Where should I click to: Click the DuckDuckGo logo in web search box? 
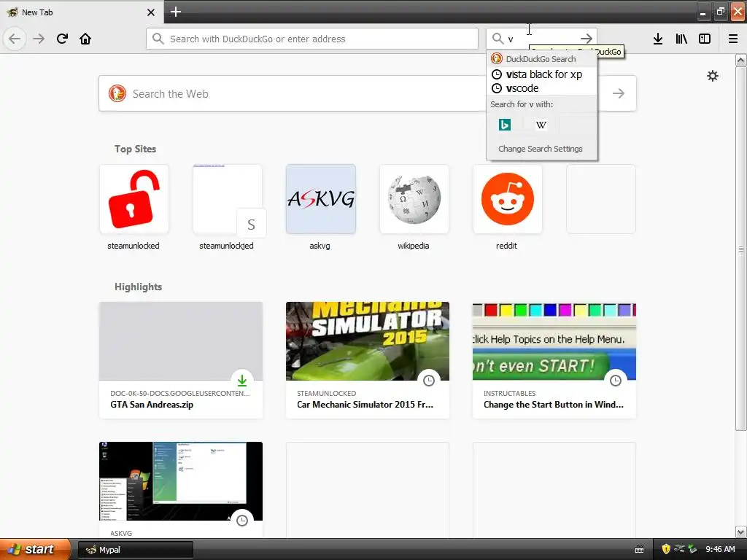click(x=117, y=93)
